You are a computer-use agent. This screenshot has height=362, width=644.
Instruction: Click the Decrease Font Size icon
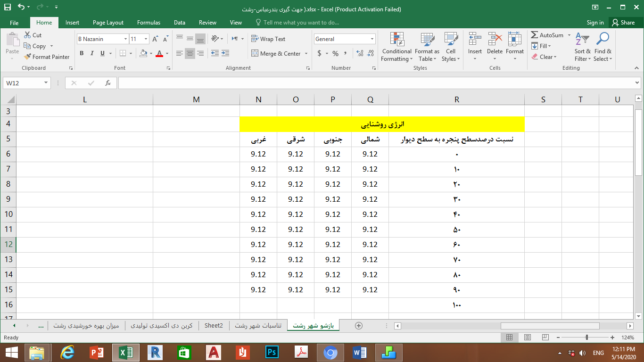[x=165, y=39]
